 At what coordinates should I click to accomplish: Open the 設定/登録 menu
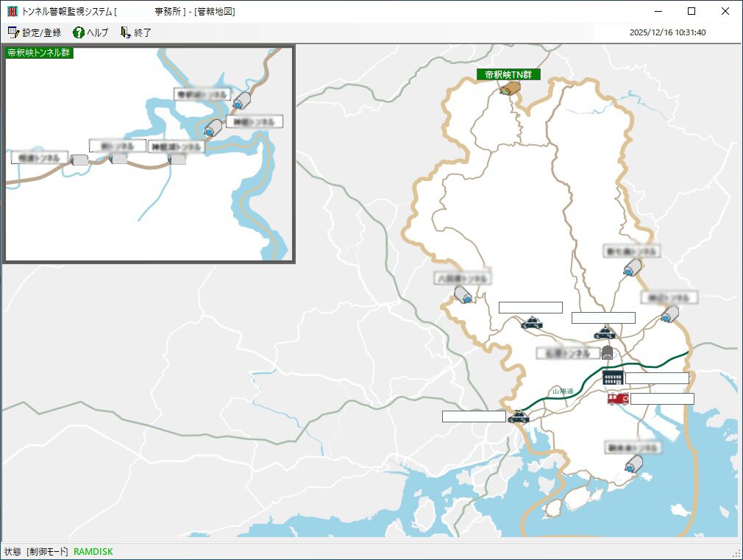point(35,32)
